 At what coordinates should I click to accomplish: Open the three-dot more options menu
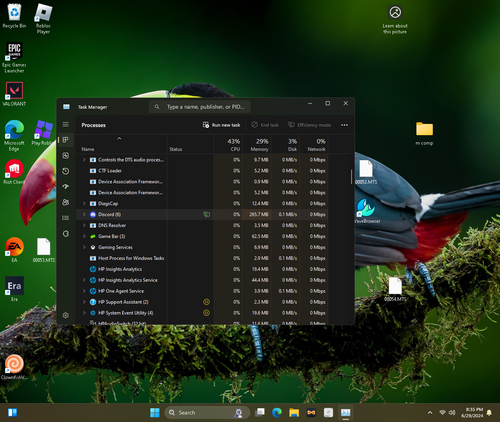[344, 125]
